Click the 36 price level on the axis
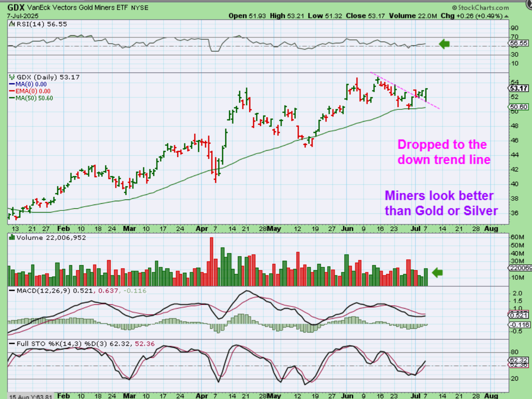 514,213
